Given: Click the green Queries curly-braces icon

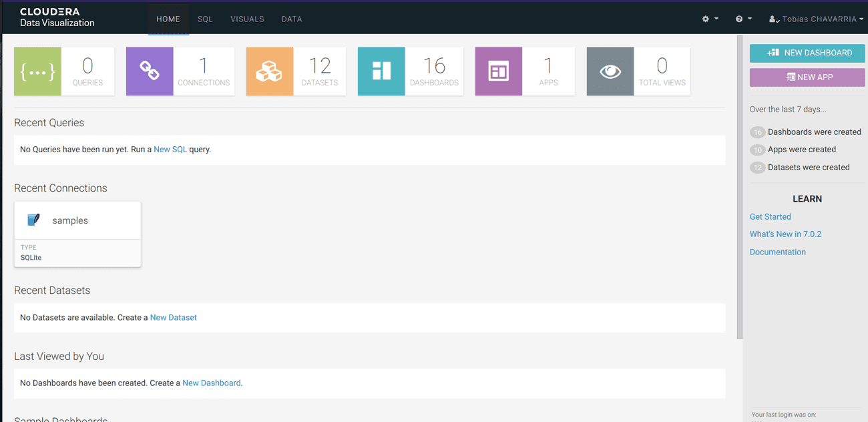Looking at the screenshot, I should click(38, 71).
